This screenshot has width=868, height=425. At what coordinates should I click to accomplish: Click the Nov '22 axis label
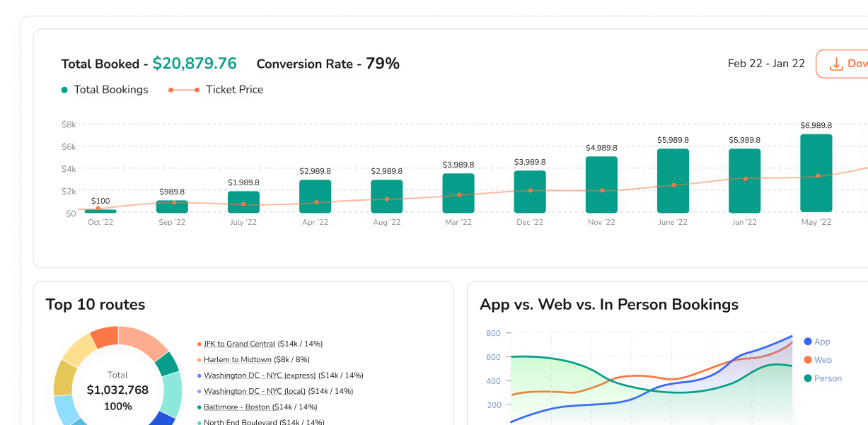pyautogui.click(x=601, y=222)
